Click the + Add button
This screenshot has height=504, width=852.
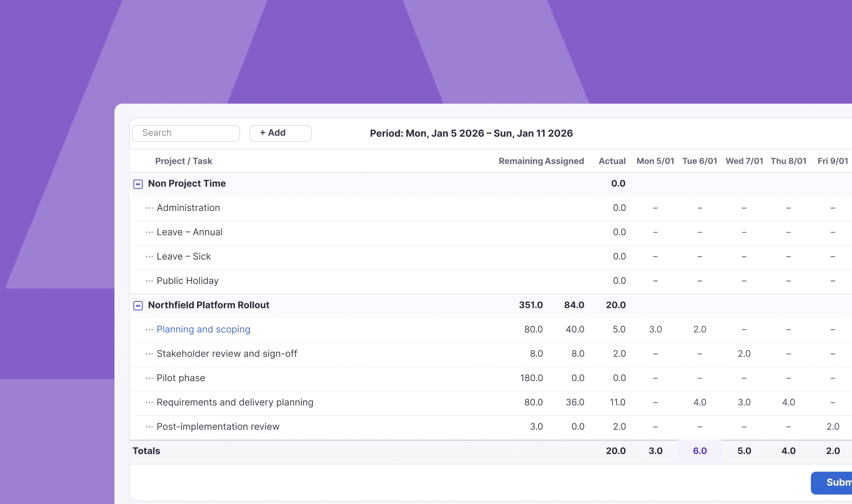pyautogui.click(x=280, y=133)
